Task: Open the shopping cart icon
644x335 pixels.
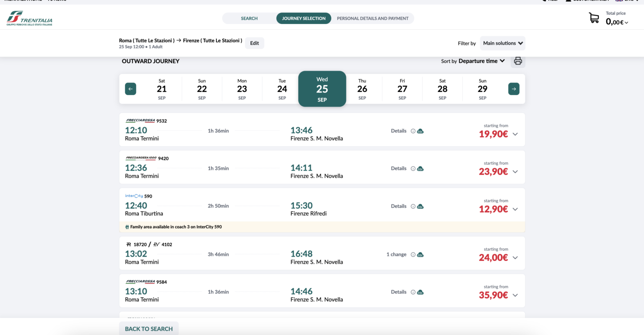Action: click(594, 18)
